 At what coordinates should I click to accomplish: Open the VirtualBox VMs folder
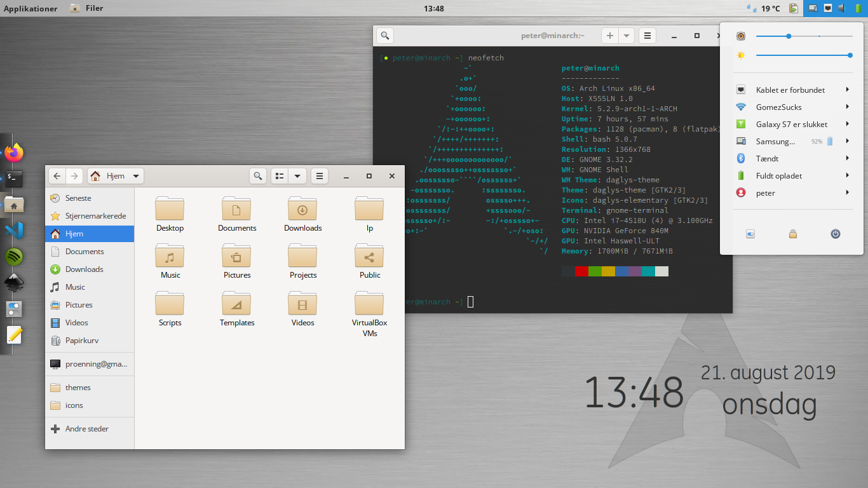(x=370, y=315)
